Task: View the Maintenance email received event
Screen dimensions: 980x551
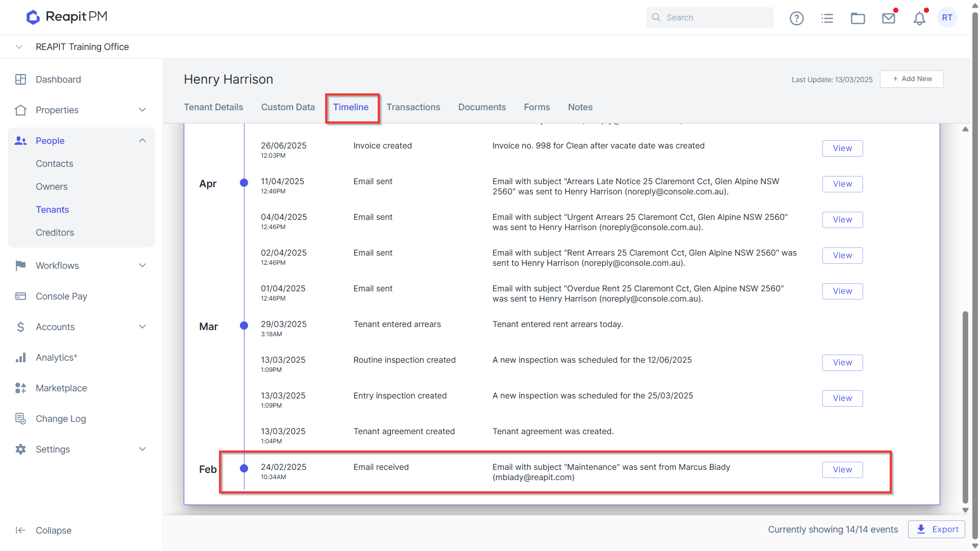Action: pyautogui.click(x=842, y=470)
